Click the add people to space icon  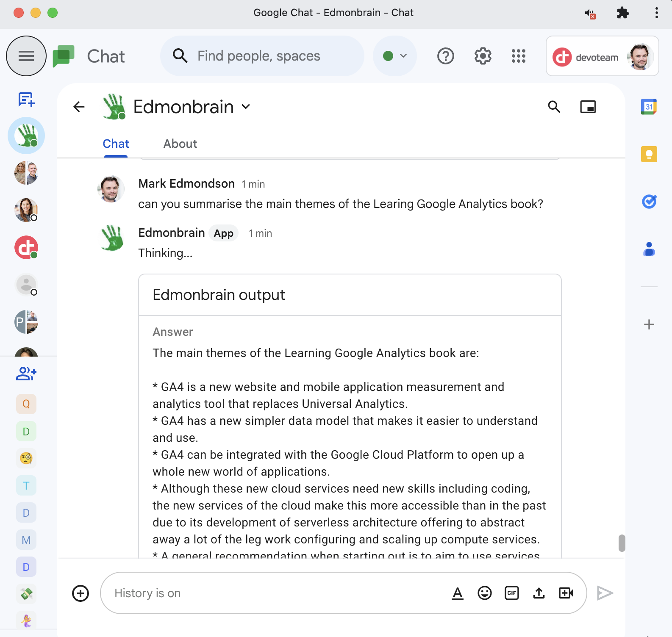[26, 374]
